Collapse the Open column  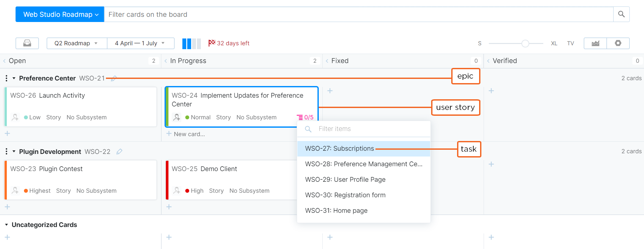point(5,61)
